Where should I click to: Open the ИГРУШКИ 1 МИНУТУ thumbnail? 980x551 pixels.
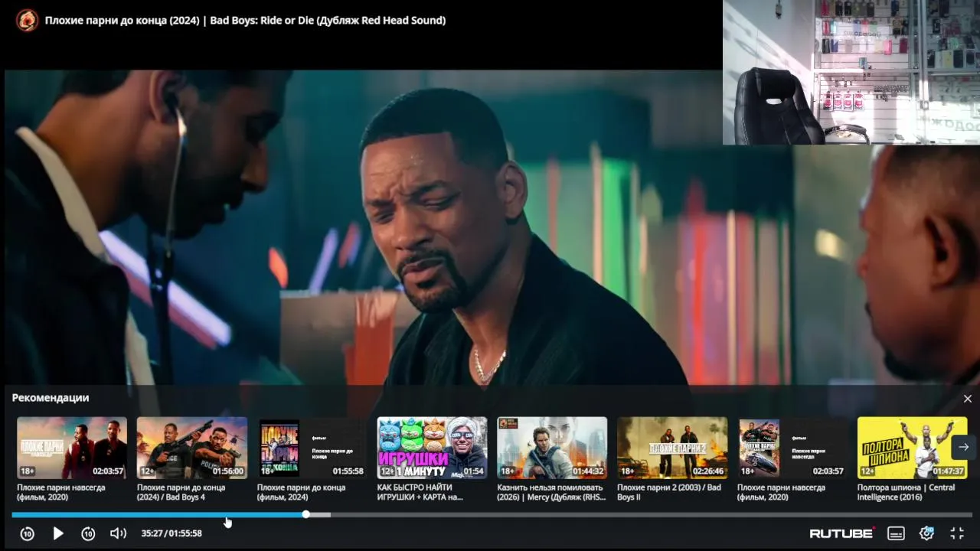pyautogui.click(x=432, y=448)
